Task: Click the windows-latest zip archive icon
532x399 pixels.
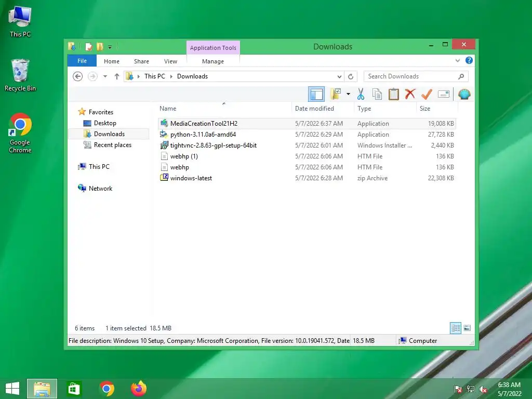Action: 164,178
